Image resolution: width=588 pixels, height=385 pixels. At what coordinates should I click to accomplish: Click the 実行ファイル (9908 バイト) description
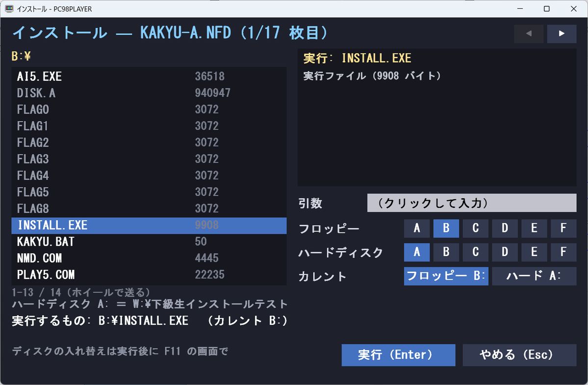click(x=373, y=76)
